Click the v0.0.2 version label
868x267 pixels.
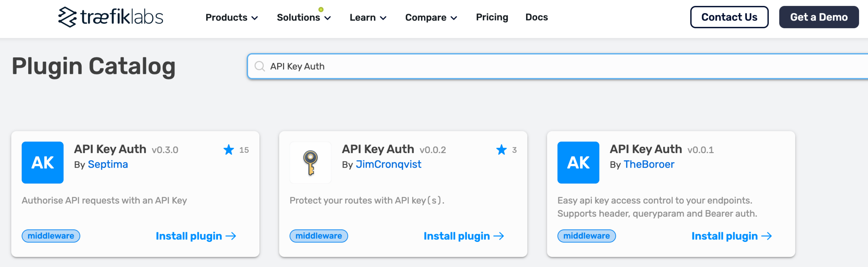[x=433, y=150]
